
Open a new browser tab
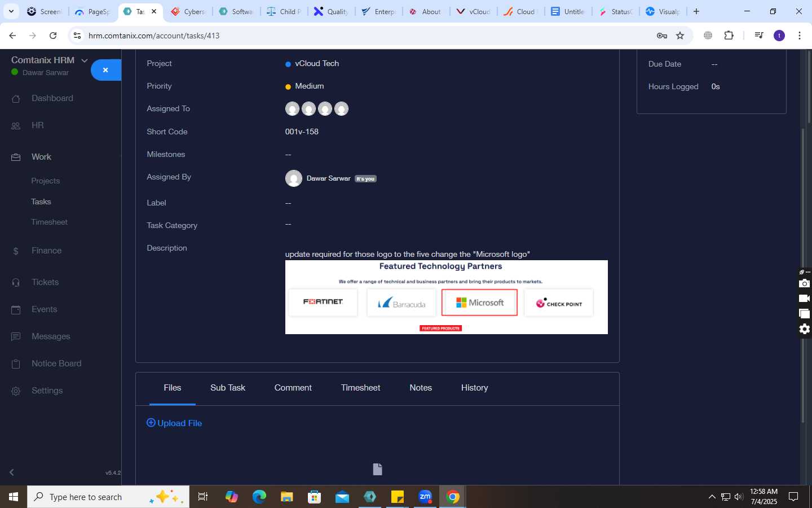point(696,11)
